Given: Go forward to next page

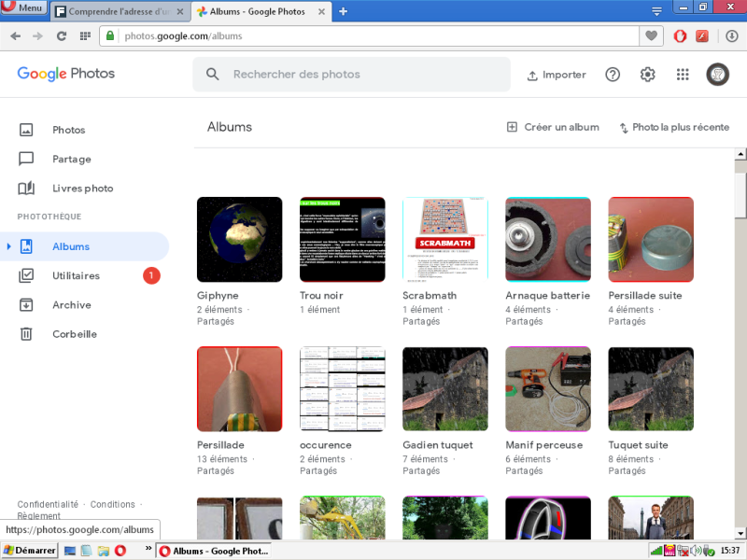Looking at the screenshot, I should click(x=37, y=36).
